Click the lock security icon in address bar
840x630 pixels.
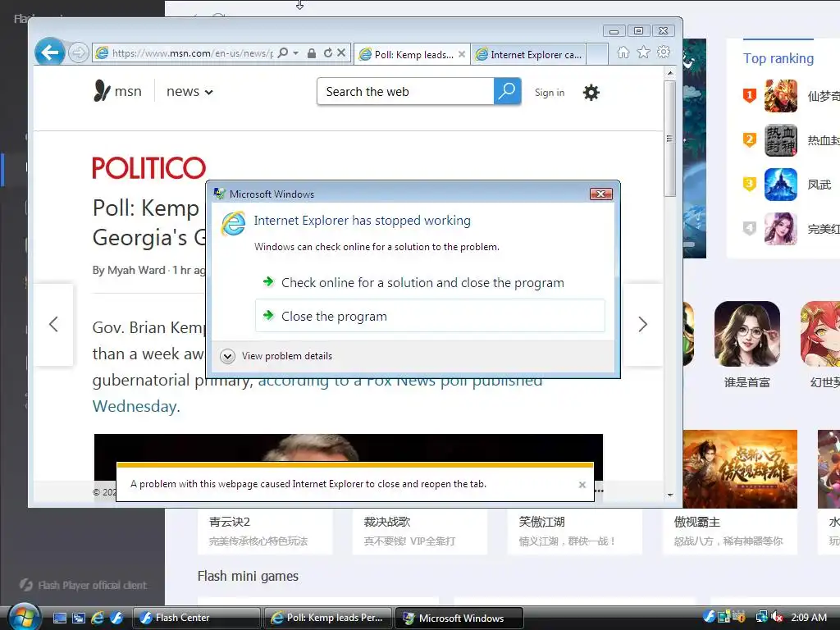[x=311, y=53]
